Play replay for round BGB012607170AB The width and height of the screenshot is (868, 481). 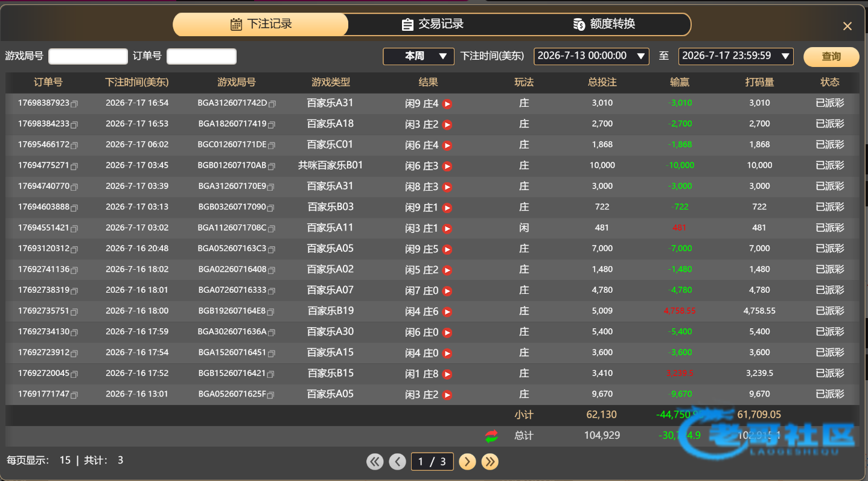coord(447,167)
